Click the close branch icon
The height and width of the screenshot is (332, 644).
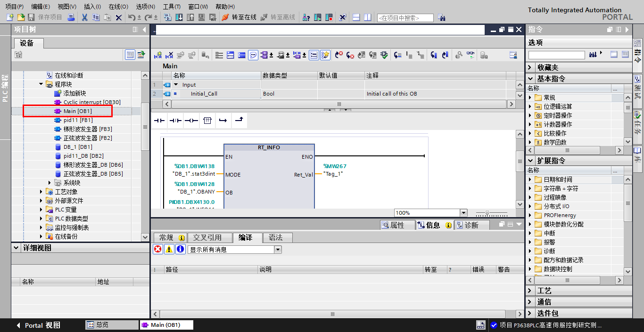[239, 121]
